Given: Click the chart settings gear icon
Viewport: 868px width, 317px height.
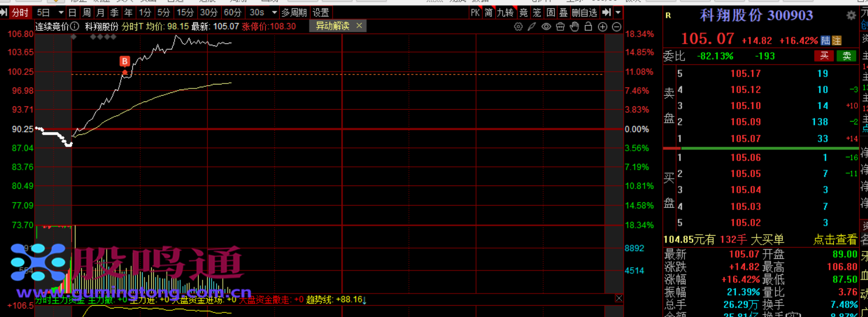Looking at the screenshot, I should 518,26.
